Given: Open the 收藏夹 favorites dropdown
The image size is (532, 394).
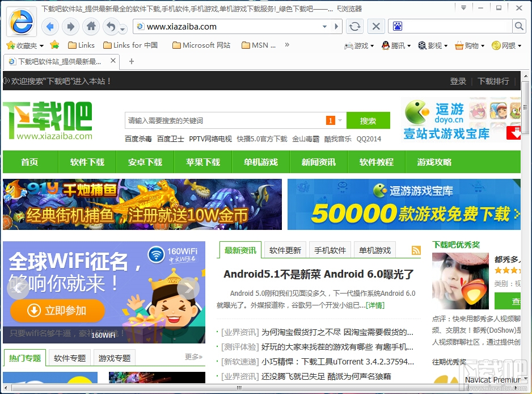Looking at the screenshot, I should (x=26, y=45).
